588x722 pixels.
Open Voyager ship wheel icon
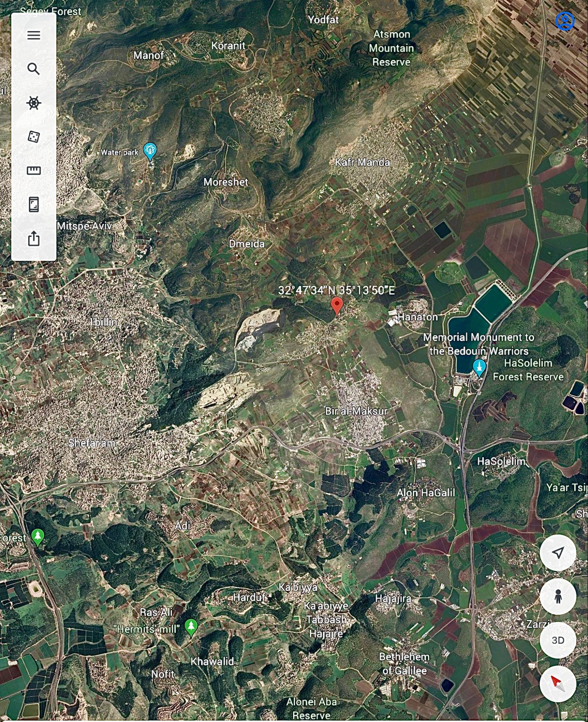tap(34, 103)
